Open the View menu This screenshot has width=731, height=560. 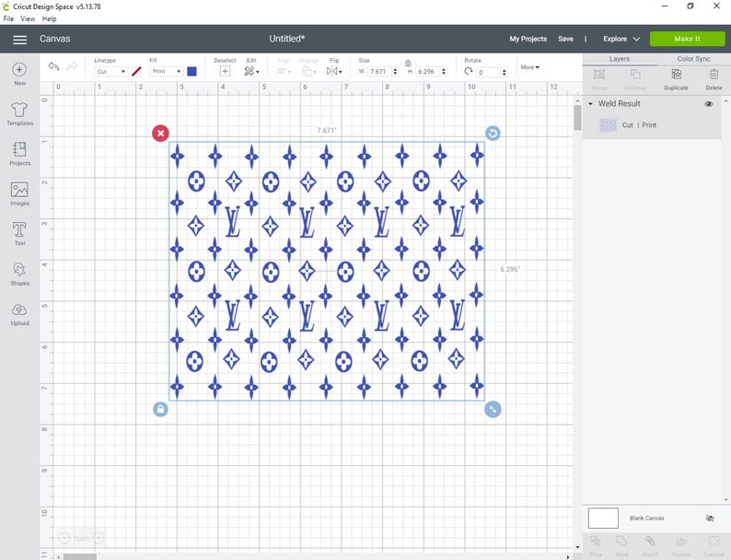tap(28, 18)
